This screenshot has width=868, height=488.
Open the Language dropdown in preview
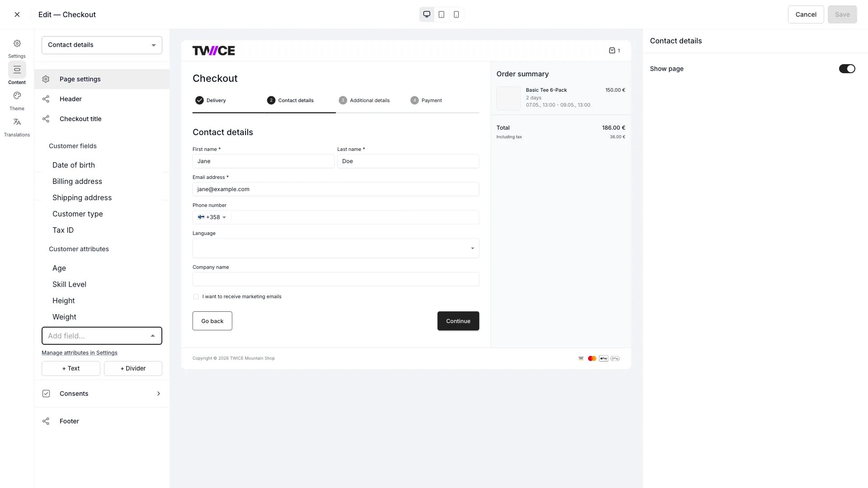pos(335,248)
